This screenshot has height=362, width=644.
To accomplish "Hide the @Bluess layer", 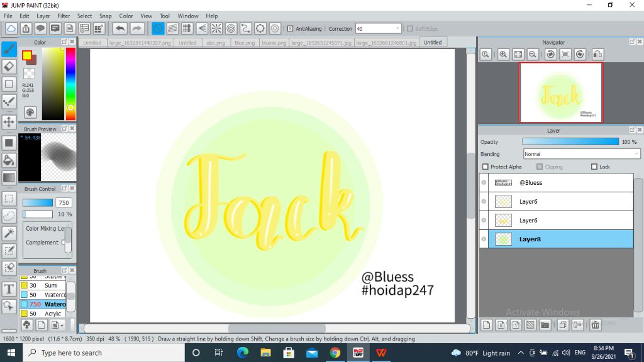I will click(x=484, y=183).
